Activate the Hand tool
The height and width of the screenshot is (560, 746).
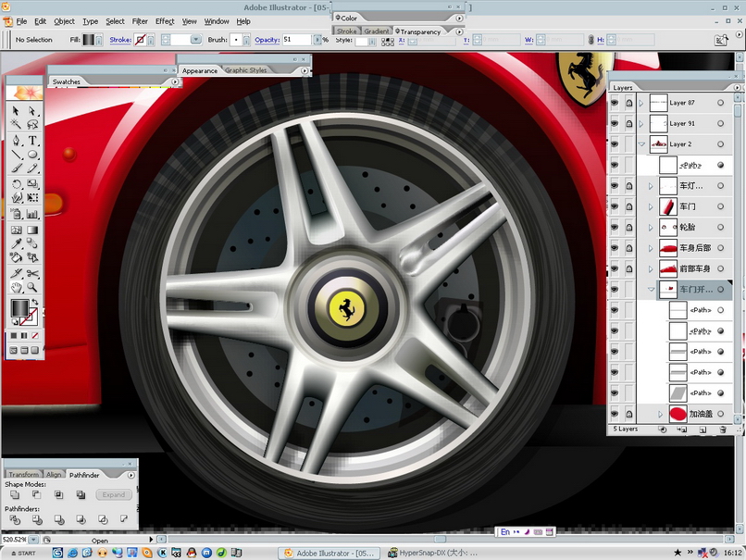[16, 287]
